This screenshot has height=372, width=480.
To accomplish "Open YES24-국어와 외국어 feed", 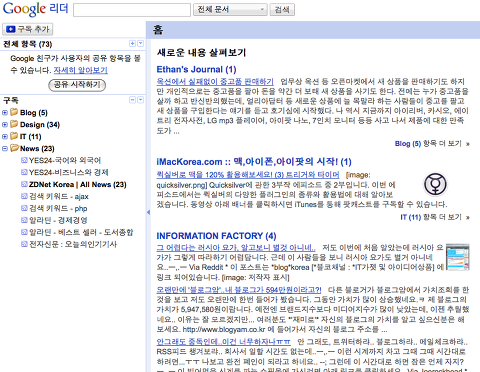I will click(65, 160).
